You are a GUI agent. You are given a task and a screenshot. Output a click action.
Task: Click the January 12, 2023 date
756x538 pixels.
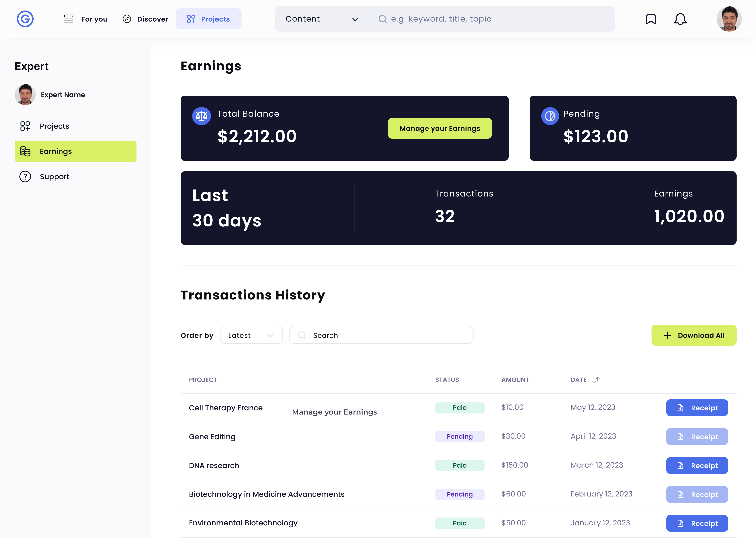pyautogui.click(x=600, y=523)
